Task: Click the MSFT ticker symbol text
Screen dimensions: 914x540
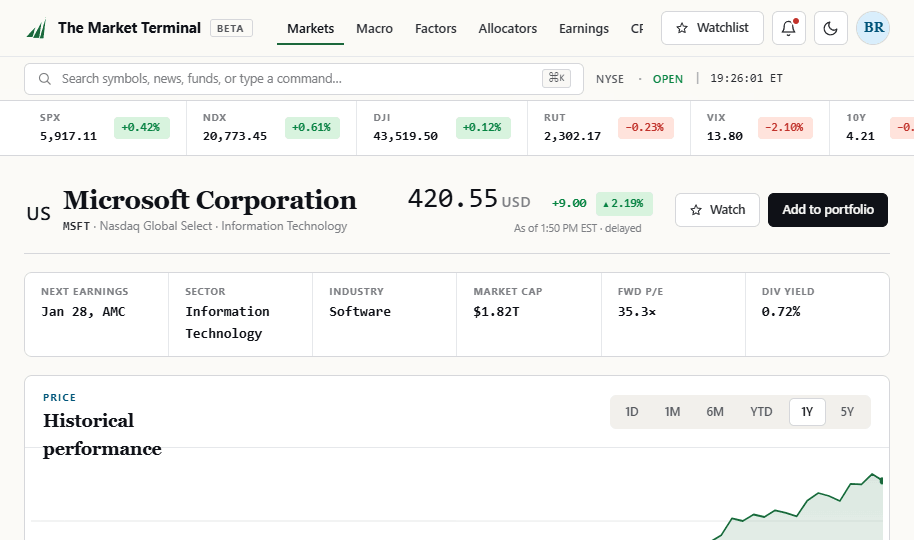Action: [76, 226]
